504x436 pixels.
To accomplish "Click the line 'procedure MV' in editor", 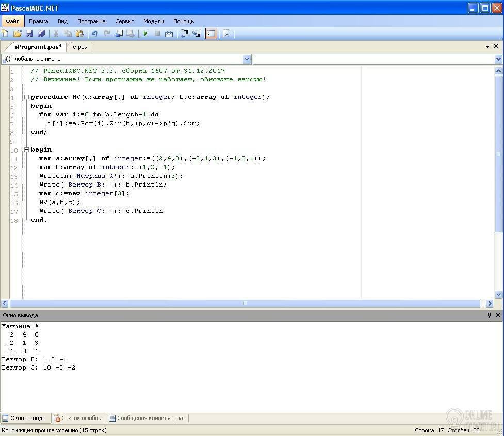I will pyautogui.click(x=150, y=97).
